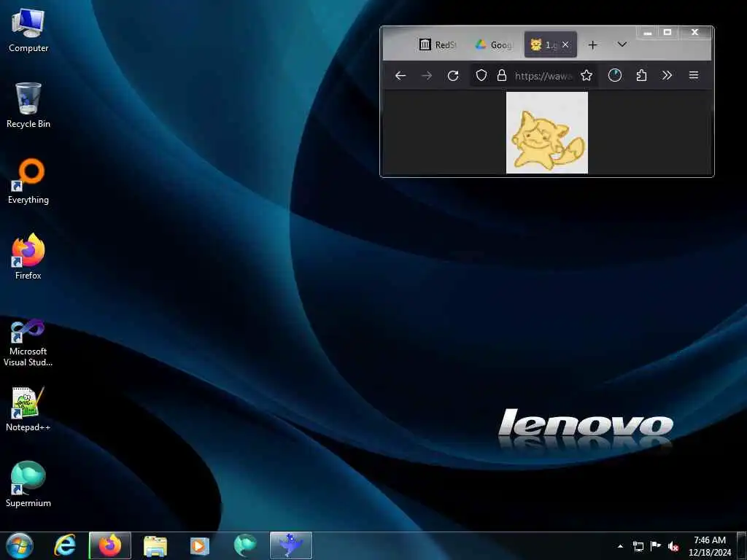The image size is (747, 560).
Task: Open the Action Center flag icon
Action: click(656, 545)
